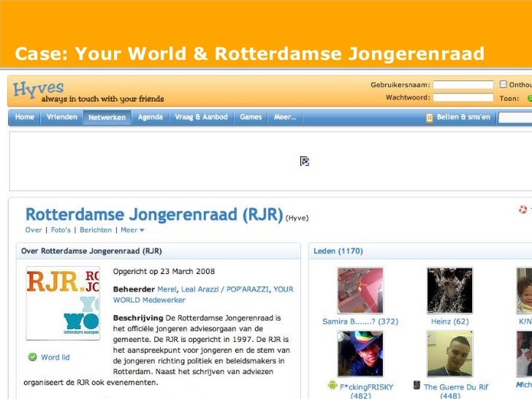
Task: Open the RJR group logo image
Action: pos(63,303)
